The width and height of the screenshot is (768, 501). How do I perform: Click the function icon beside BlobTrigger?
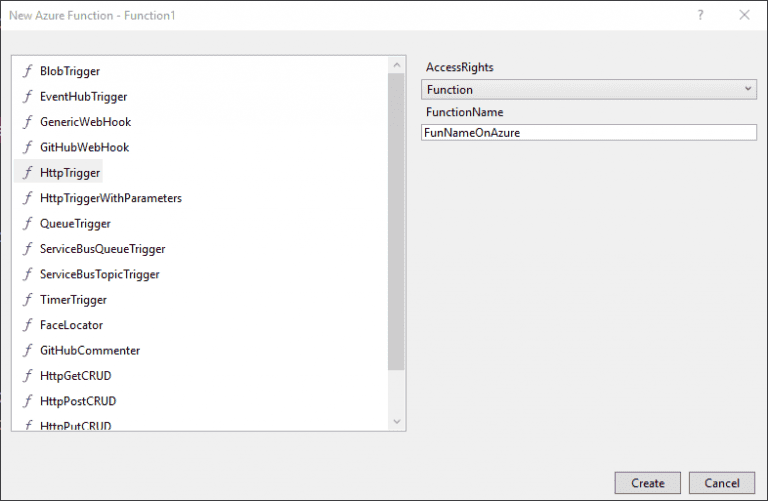pos(28,71)
